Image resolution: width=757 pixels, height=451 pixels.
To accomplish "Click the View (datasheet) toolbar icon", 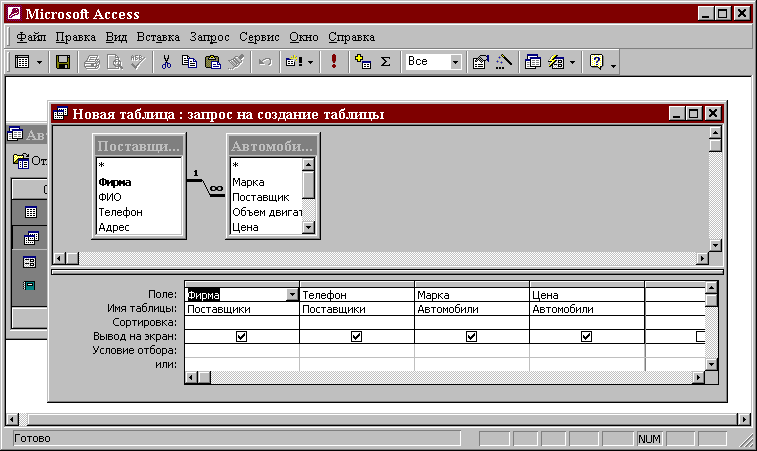I will tap(22, 62).
